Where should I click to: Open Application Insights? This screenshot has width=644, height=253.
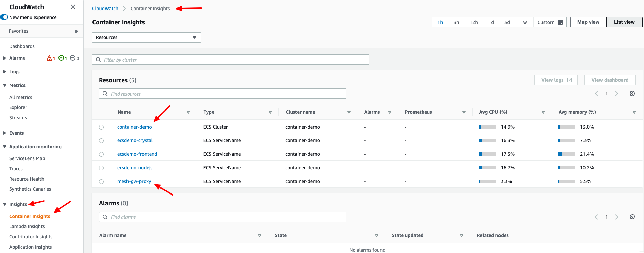[x=31, y=247]
